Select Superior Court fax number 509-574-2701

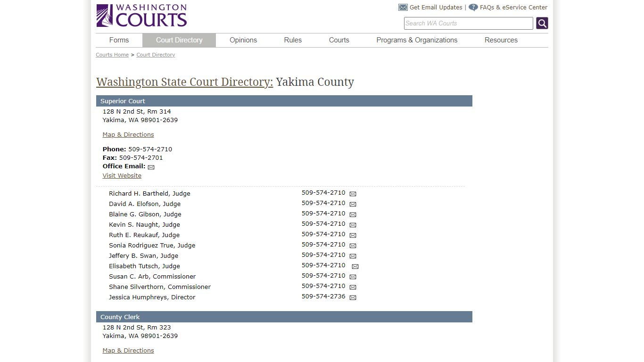click(141, 158)
